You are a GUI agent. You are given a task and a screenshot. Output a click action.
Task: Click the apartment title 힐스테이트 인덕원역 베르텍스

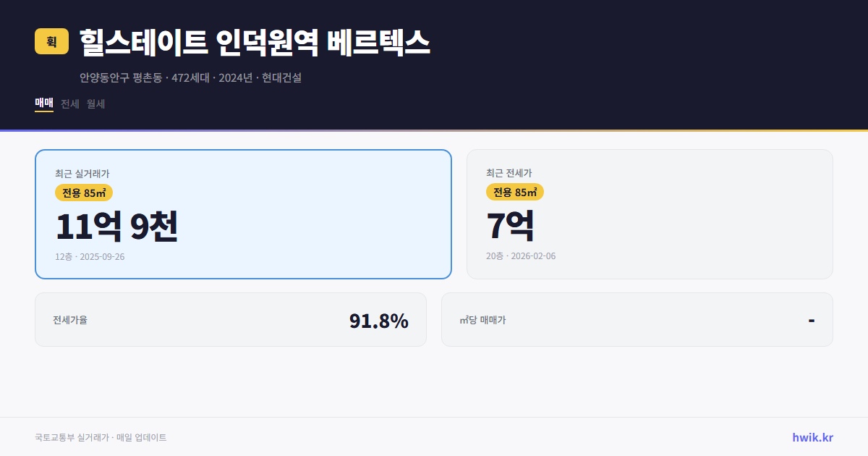coord(253,42)
